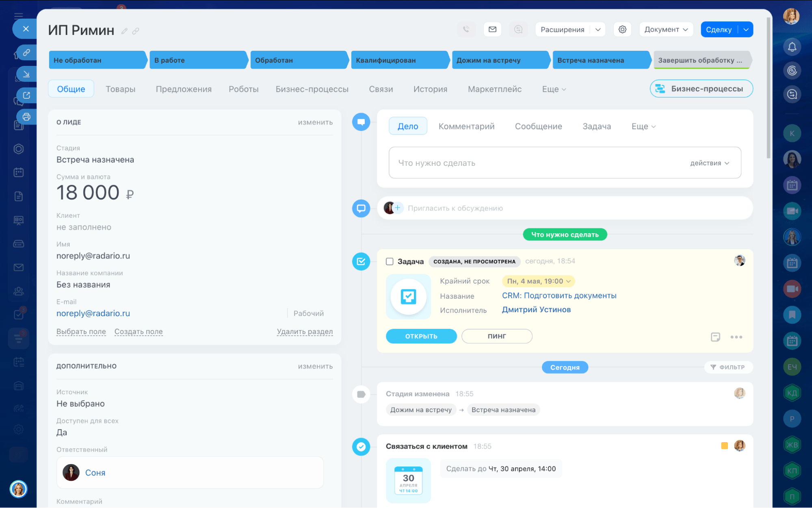Screen dimensions: 812x508
Task: Click Удалить раздел link
Action: point(305,332)
